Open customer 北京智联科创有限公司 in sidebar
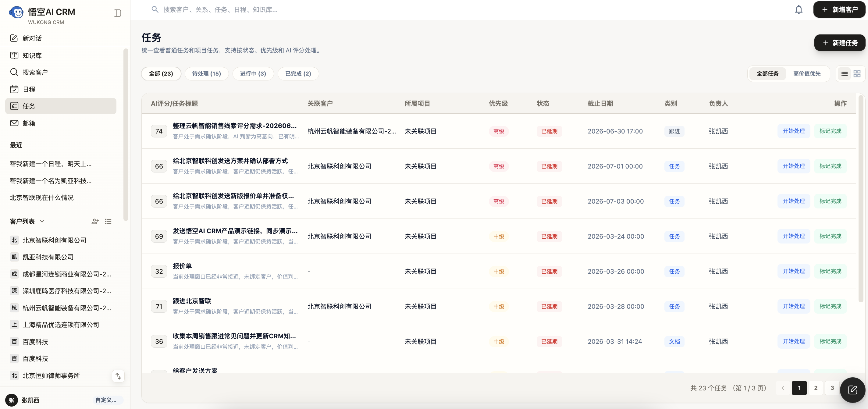This screenshot has height=409, width=868. pyautogui.click(x=61, y=240)
